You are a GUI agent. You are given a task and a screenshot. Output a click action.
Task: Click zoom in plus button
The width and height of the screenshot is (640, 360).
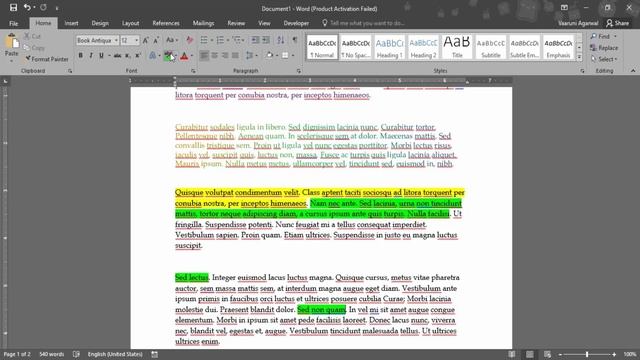(x=614, y=354)
